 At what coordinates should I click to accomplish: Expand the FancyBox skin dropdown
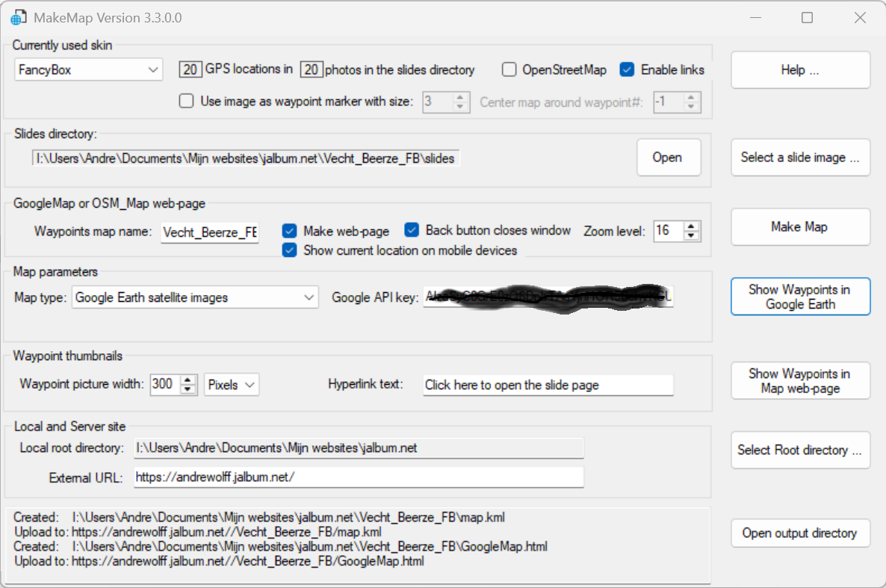point(89,70)
